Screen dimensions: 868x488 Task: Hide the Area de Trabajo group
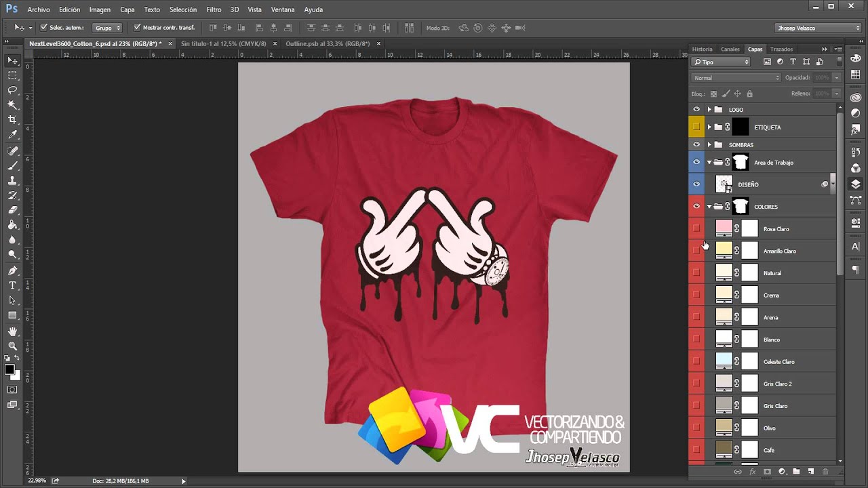pyautogui.click(x=696, y=162)
